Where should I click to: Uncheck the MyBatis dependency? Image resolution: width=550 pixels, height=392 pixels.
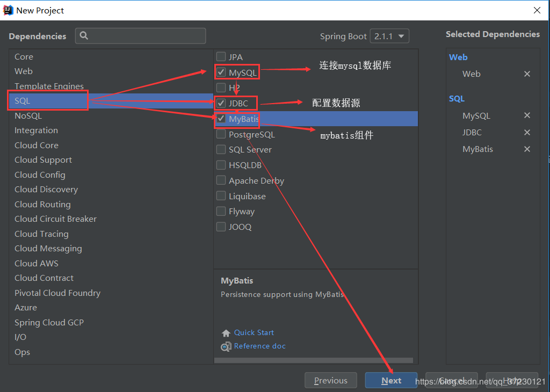(x=221, y=119)
